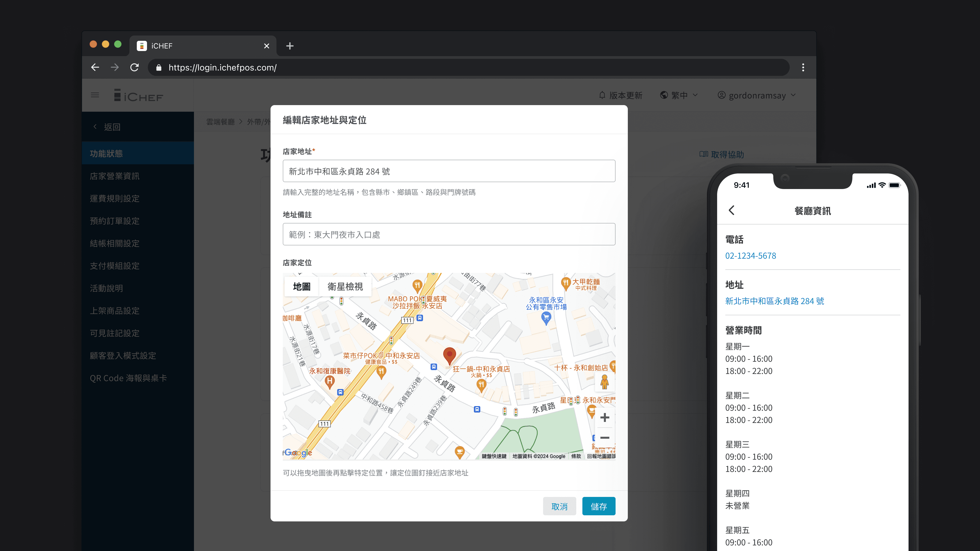
Task: Click the red location pin marker
Action: pyautogui.click(x=449, y=355)
